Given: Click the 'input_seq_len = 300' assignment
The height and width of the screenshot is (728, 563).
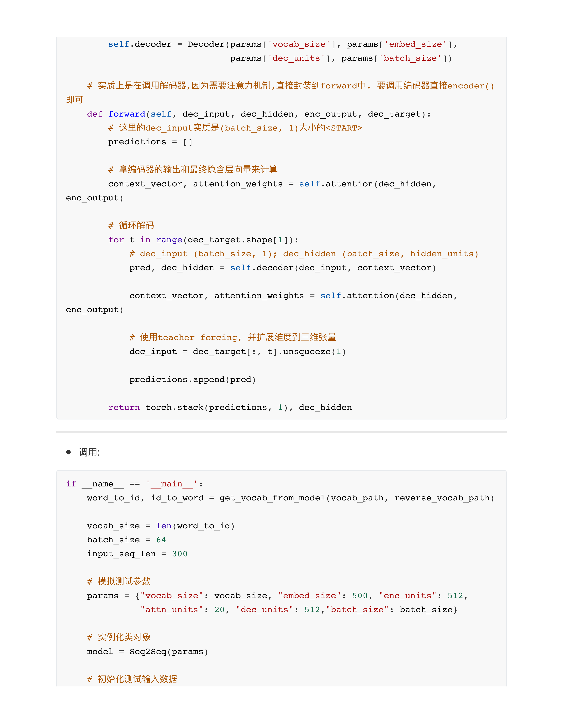Looking at the screenshot, I should pyautogui.click(x=137, y=554).
